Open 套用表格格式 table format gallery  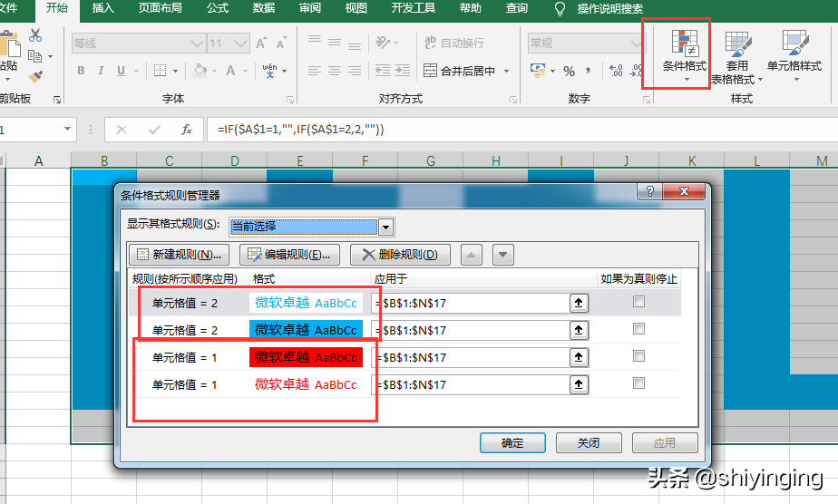click(x=736, y=58)
